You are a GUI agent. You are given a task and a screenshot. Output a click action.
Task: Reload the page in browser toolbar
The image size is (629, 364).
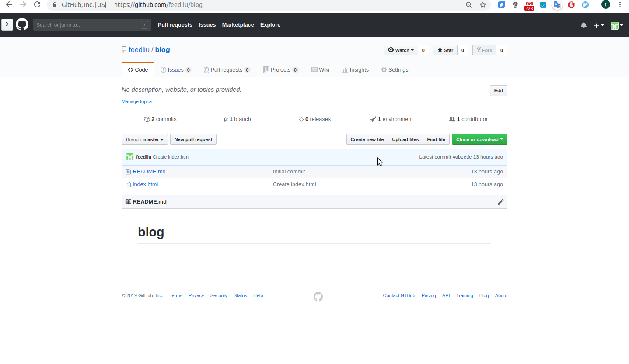pyautogui.click(x=37, y=5)
